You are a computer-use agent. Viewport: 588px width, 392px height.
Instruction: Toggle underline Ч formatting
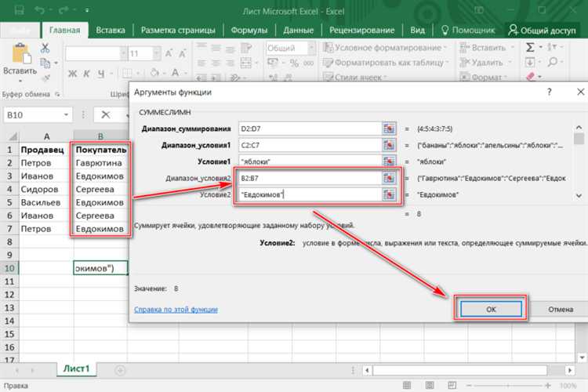(101, 74)
